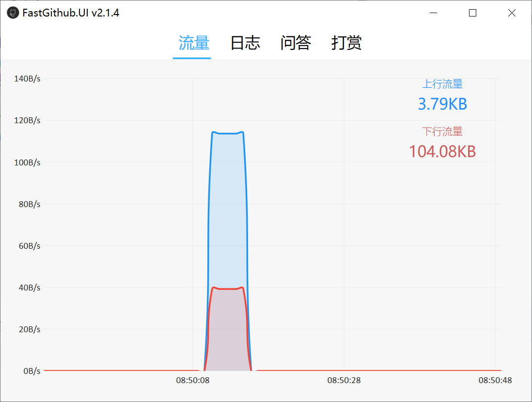Click the blue upload traffic peak
Image resolution: width=532 pixels, height=402 pixels.
tap(228, 133)
